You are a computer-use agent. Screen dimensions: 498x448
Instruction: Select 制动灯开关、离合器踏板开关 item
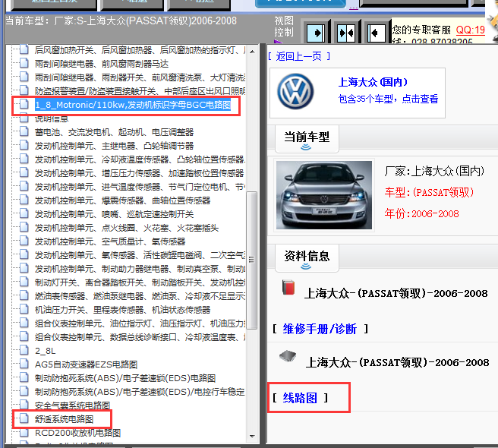tap(140, 282)
